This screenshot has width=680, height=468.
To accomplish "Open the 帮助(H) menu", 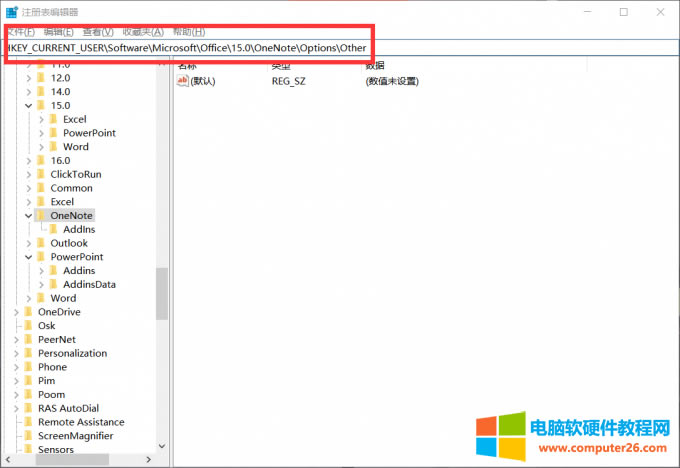I will 189,32.
